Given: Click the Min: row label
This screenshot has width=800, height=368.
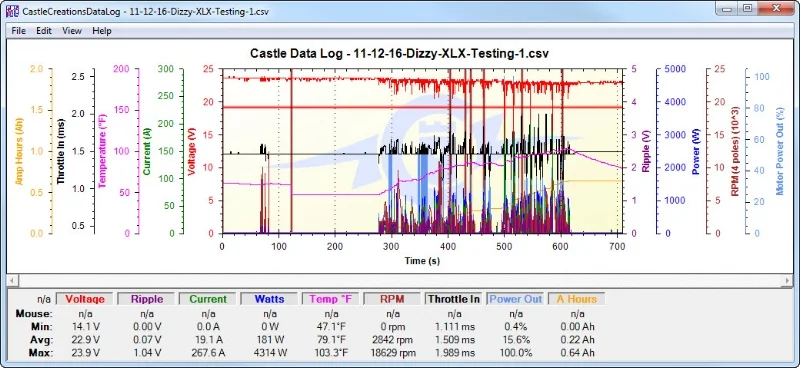Looking at the screenshot, I should (x=42, y=327).
